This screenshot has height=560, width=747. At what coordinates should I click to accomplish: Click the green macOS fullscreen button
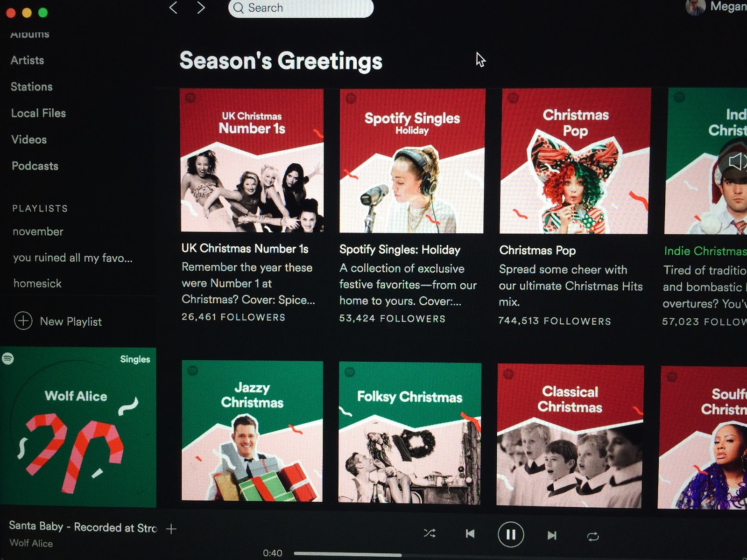(43, 13)
